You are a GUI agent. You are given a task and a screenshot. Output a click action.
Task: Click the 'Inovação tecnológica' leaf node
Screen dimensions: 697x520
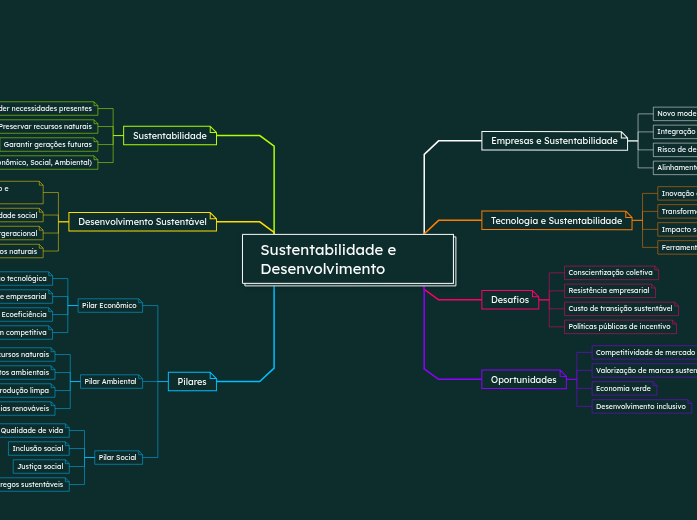tap(26, 279)
